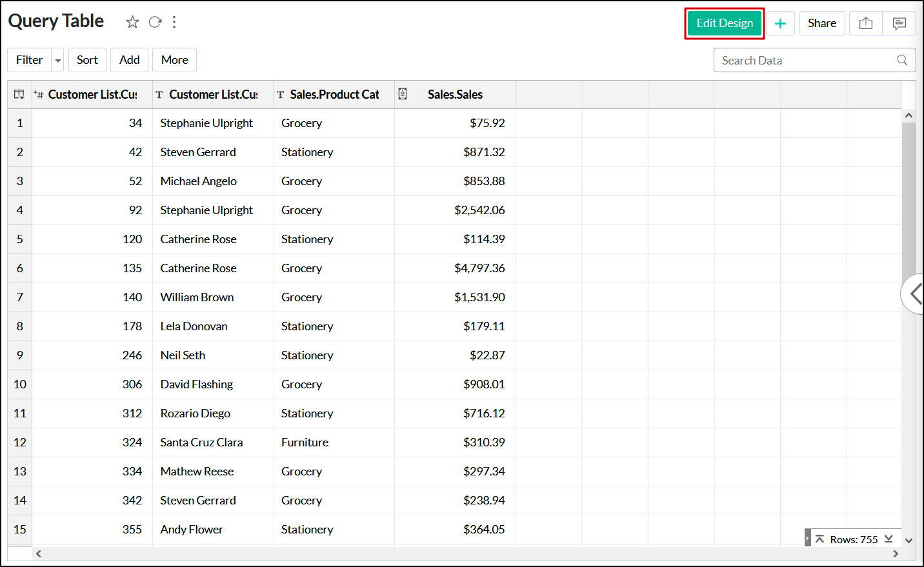
Task: Click the Edit Design button
Action: [x=724, y=23]
